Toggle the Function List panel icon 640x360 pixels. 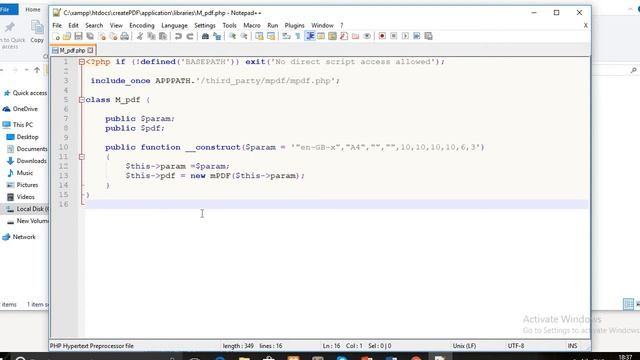344,36
